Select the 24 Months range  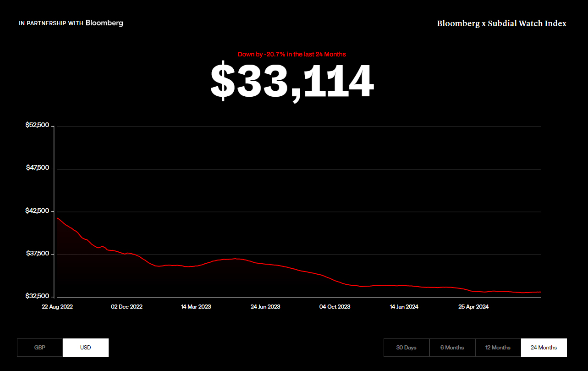click(544, 348)
